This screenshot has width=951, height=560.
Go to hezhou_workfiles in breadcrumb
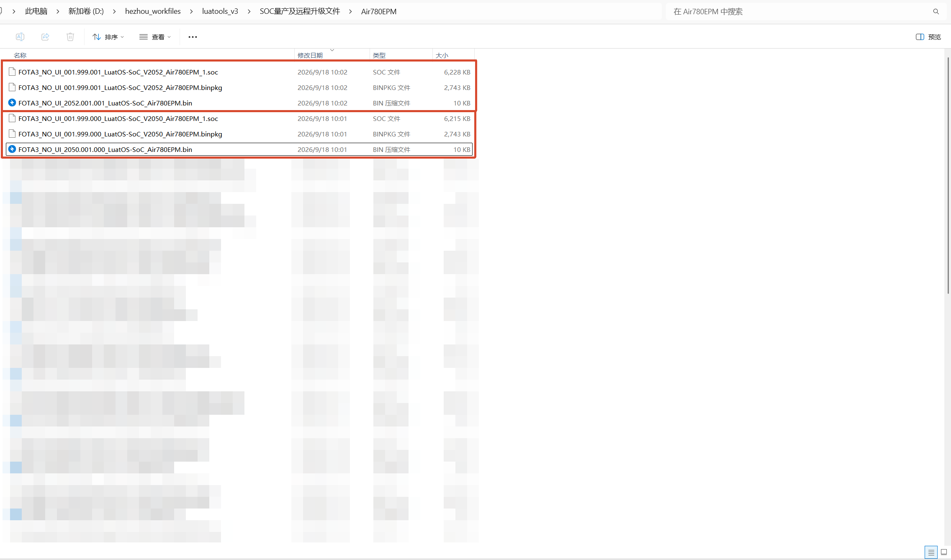pos(153,11)
